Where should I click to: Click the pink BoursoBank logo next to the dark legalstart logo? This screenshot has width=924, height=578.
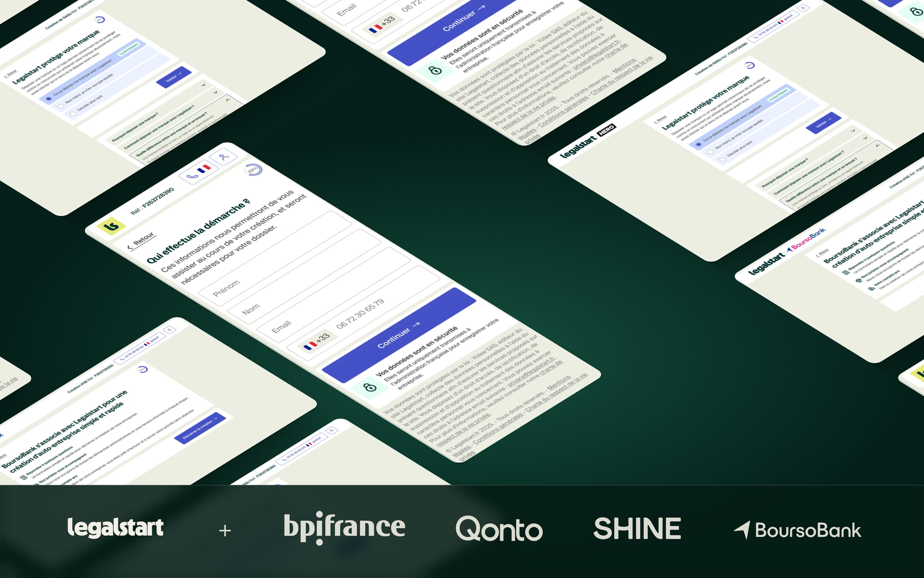pos(806,241)
